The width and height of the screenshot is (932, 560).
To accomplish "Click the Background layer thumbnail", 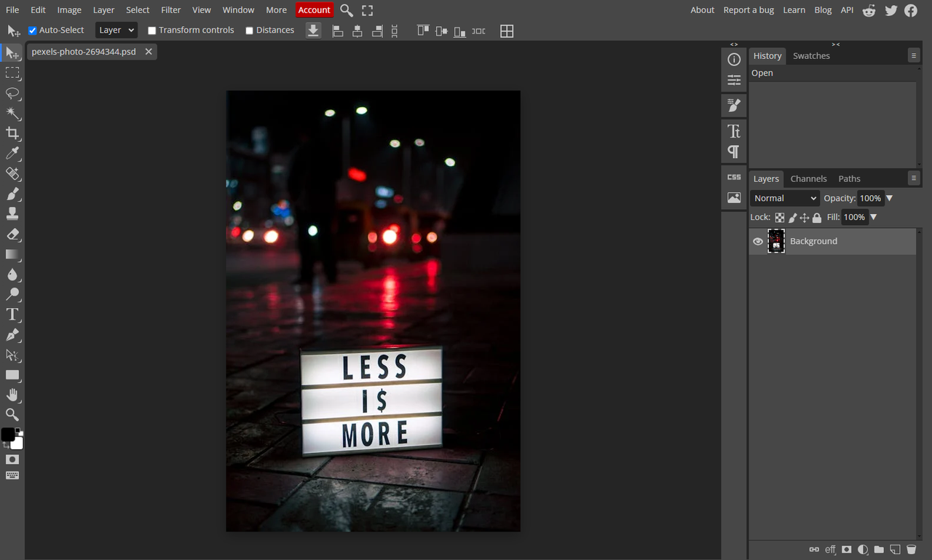I will 776,241.
